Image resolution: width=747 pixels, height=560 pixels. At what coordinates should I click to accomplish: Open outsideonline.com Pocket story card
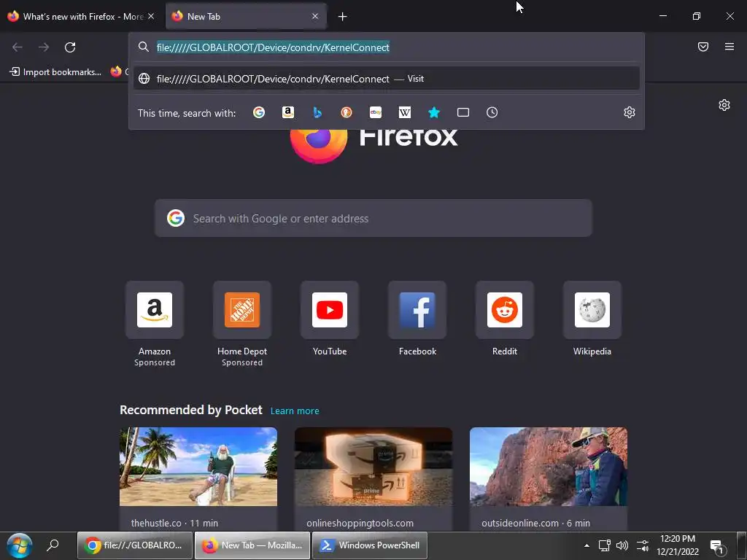(549, 479)
